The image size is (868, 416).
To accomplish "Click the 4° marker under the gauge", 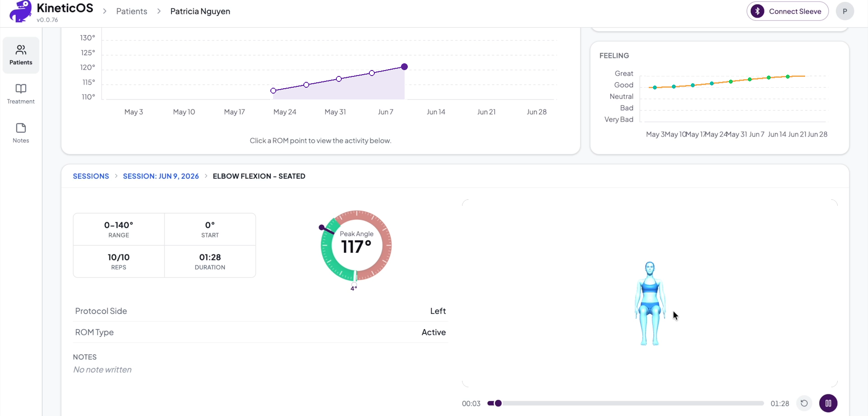I will coord(354,288).
